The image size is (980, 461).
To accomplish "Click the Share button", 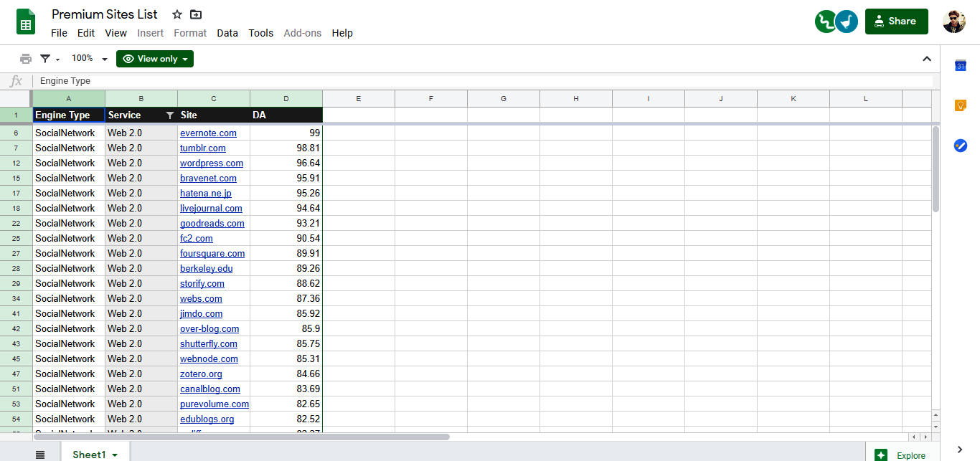I will click(x=896, y=22).
